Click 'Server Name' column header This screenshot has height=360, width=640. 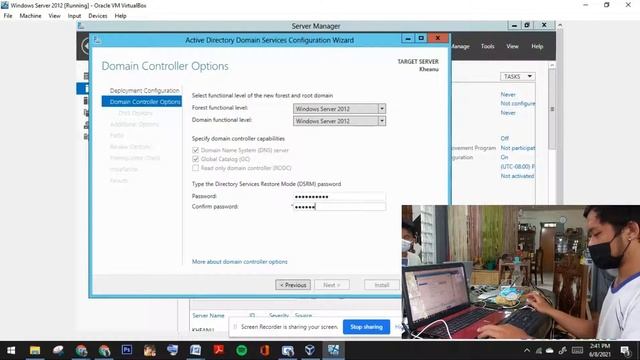click(208, 316)
